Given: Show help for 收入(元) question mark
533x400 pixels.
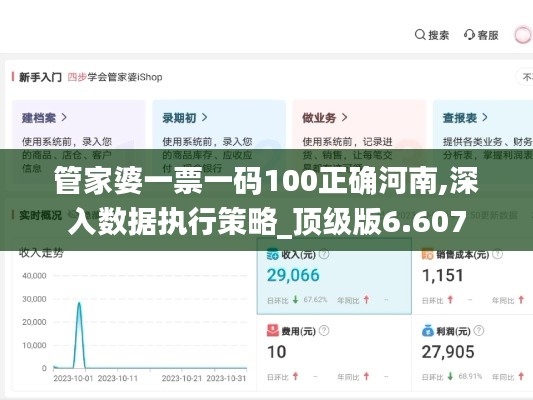Looking at the screenshot, I should (x=324, y=254).
